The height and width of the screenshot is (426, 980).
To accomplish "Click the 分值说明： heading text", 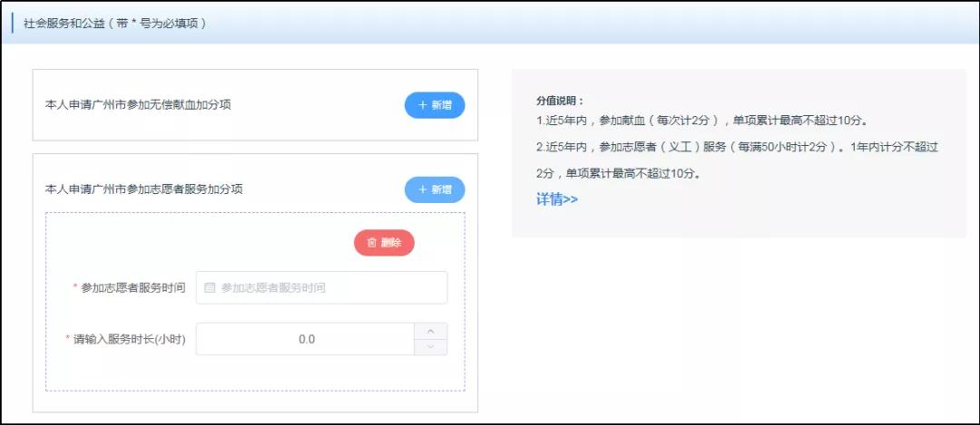I will 560,101.
